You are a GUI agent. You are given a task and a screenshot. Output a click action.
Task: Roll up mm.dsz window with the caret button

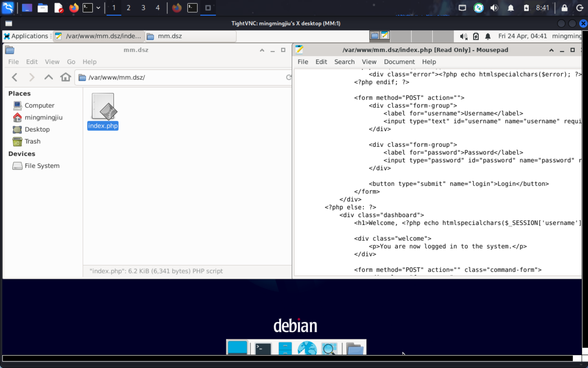click(x=262, y=50)
